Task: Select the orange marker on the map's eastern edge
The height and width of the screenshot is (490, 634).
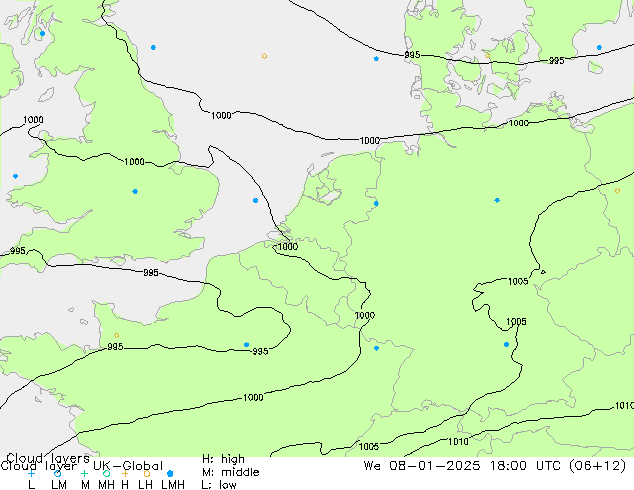Action: coord(617,191)
